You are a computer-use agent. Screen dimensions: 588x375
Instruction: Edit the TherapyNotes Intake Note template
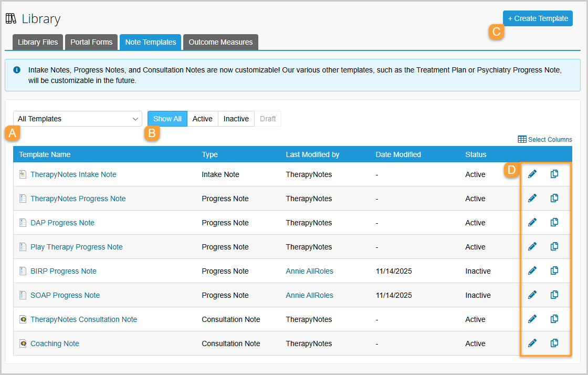click(532, 174)
